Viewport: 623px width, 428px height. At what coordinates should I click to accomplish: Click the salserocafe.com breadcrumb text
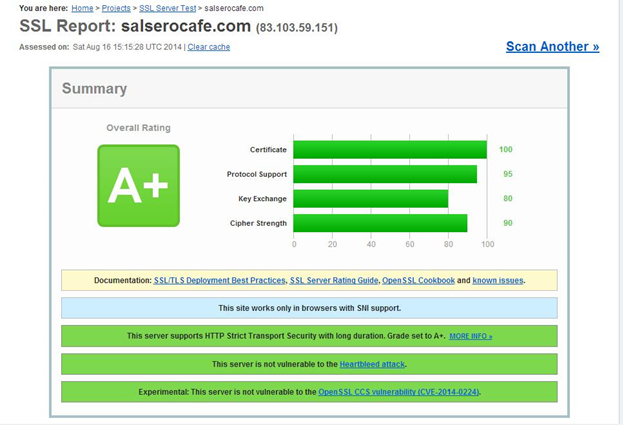tap(234, 8)
